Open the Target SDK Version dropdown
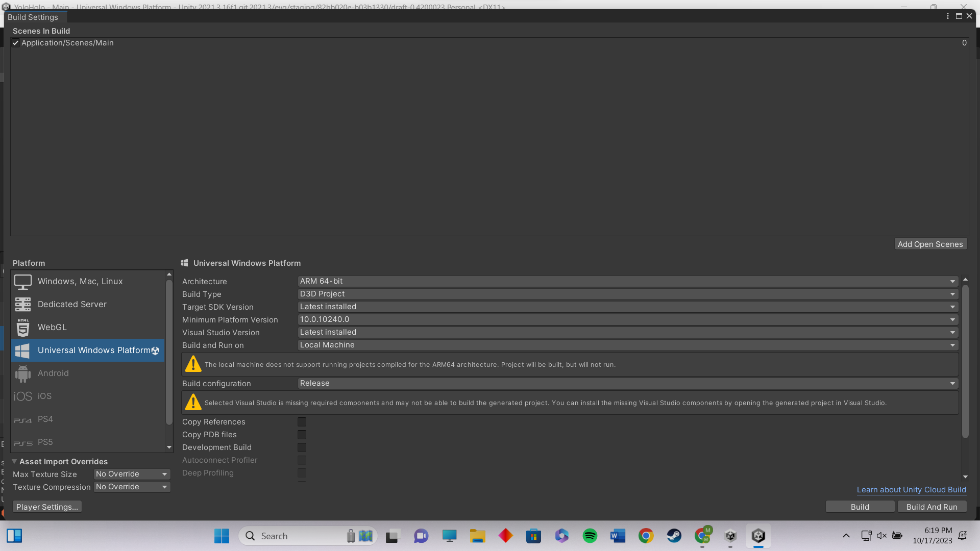 pos(628,307)
